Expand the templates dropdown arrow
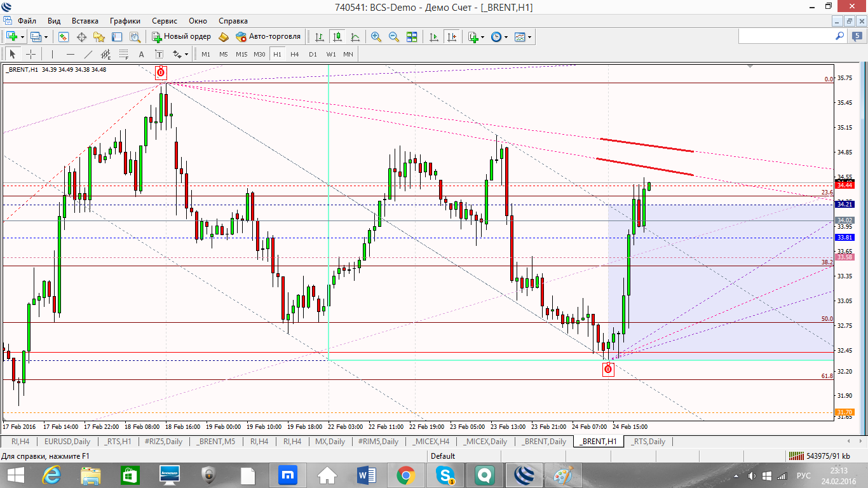 point(529,37)
